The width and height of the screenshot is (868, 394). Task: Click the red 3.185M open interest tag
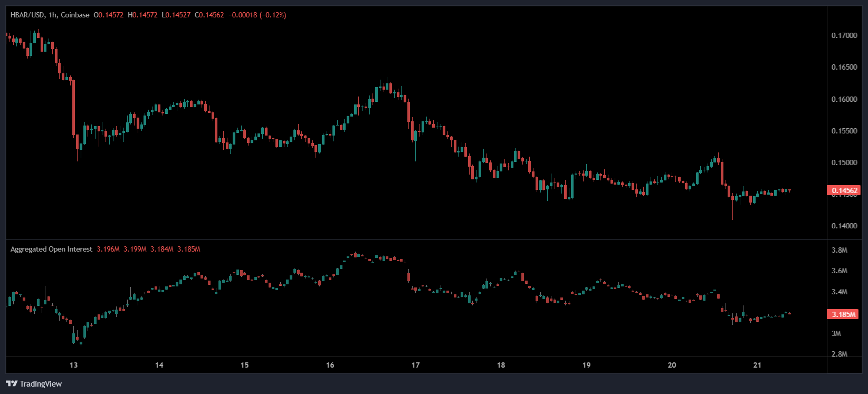point(843,314)
